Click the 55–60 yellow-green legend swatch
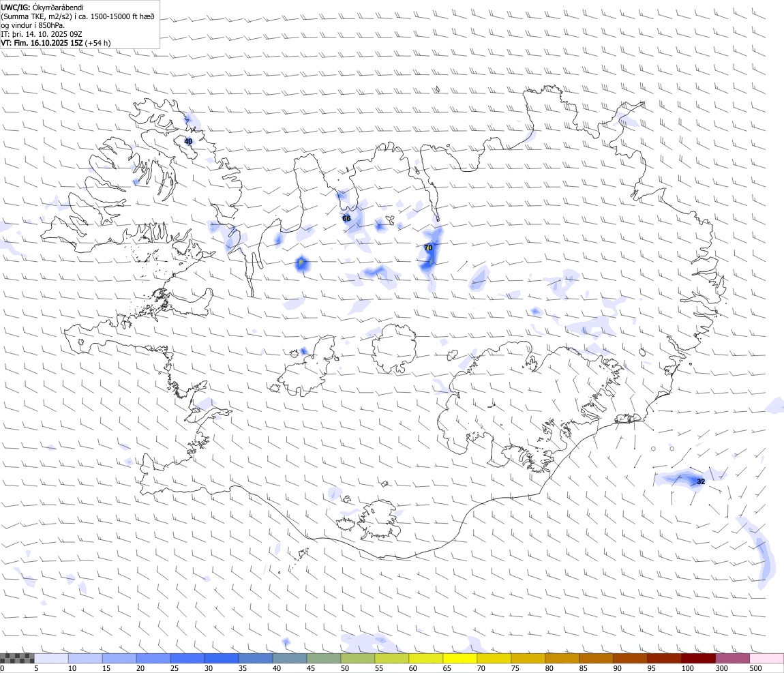 (x=391, y=658)
